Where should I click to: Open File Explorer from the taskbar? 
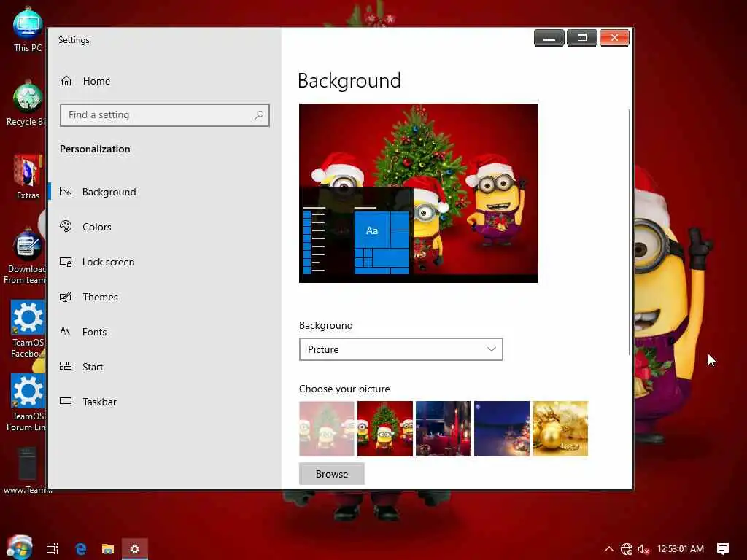coord(108,549)
